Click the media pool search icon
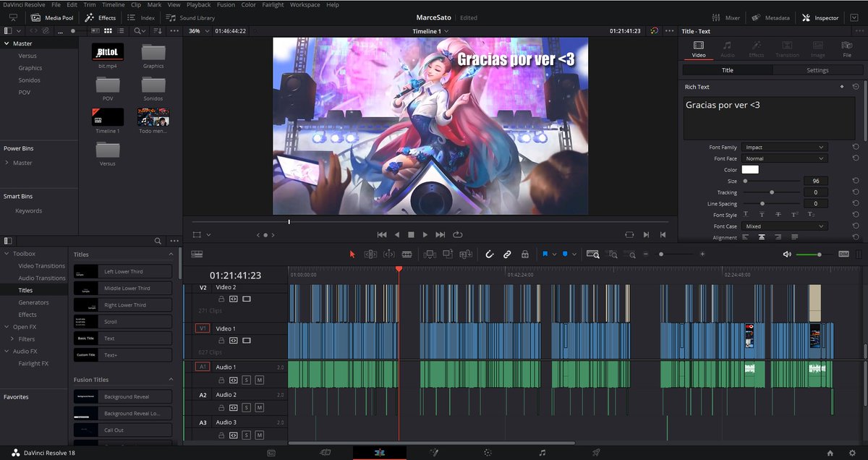Screen dimensions: 868x460 (x=137, y=31)
